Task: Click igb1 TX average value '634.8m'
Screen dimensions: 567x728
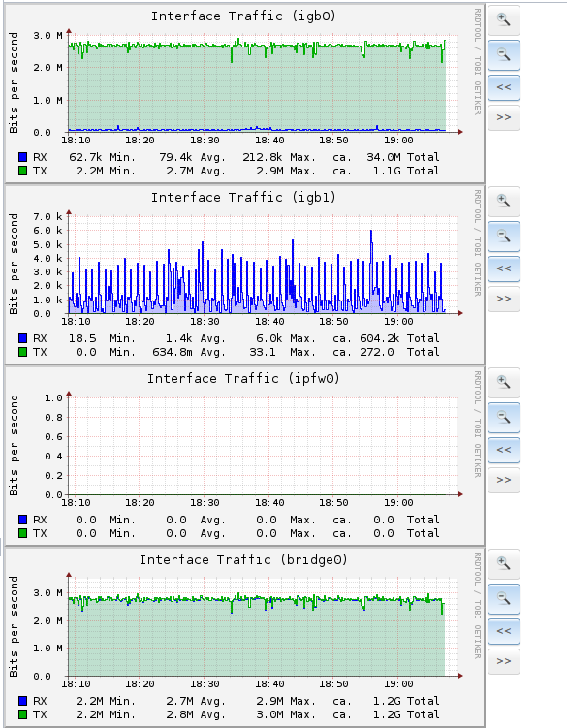Action: coord(173,352)
